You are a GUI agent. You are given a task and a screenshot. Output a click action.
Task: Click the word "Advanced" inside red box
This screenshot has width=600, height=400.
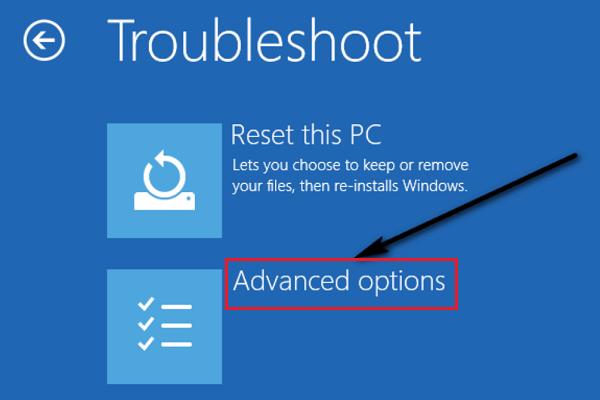coord(291,280)
